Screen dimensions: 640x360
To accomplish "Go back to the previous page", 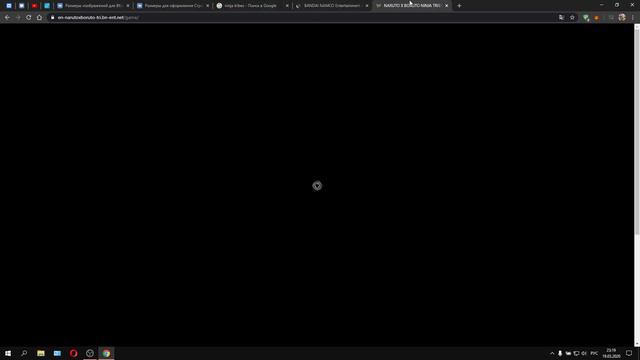I will (7, 18).
